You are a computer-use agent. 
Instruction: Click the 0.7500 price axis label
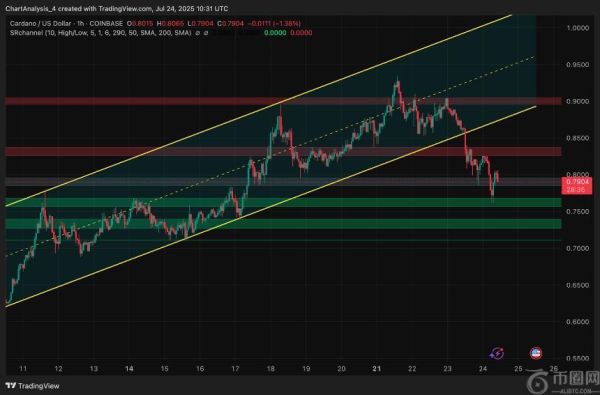(x=577, y=212)
